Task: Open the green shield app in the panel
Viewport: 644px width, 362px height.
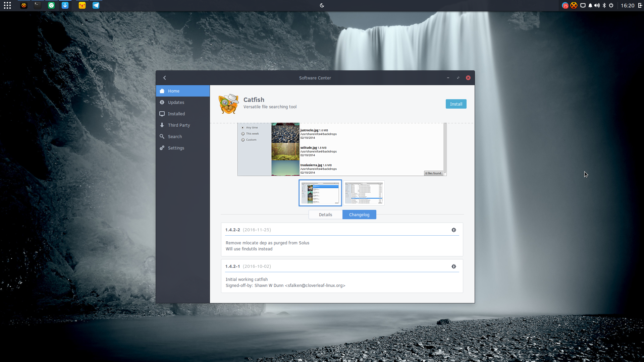Action: tap(51, 5)
